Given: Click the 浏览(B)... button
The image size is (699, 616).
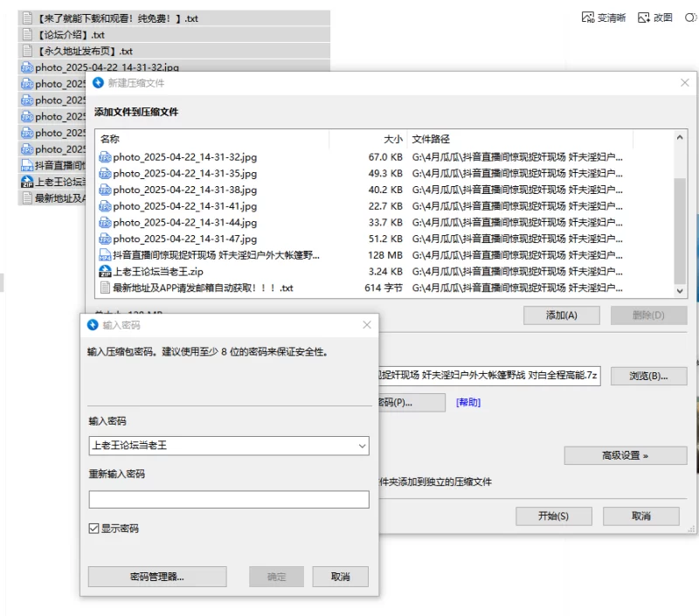Looking at the screenshot, I should 648,377.
